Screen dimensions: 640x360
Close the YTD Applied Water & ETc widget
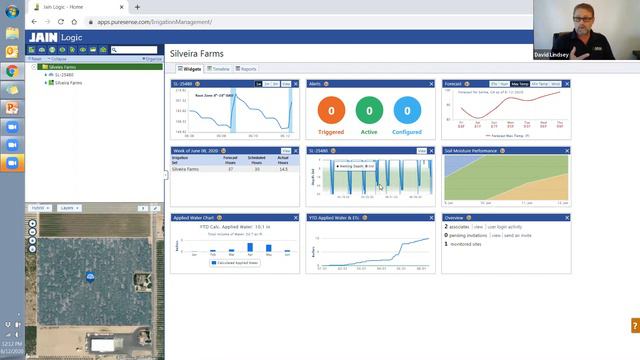click(x=431, y=218)
